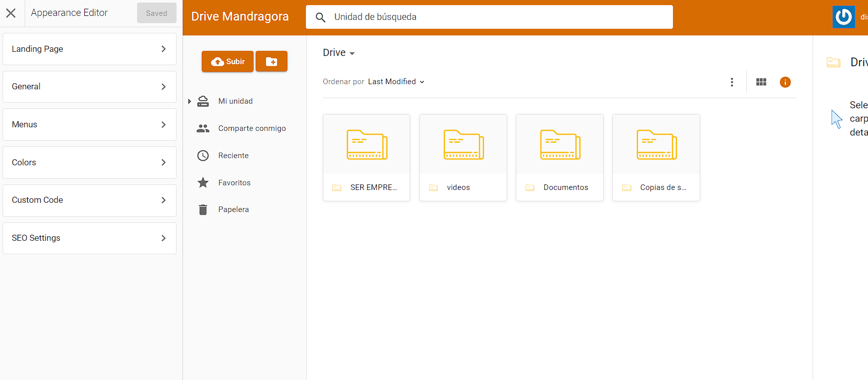Expand the Mi unidad tree arrow

coord(189,101)
